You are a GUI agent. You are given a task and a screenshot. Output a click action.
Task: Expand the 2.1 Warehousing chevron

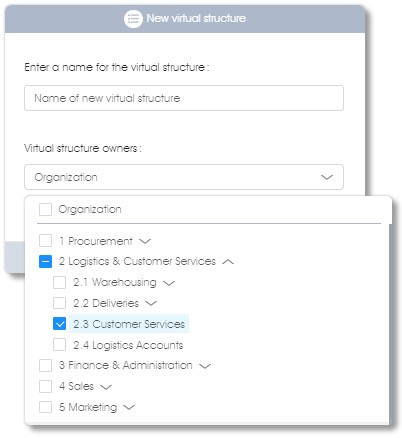point(169,283)
